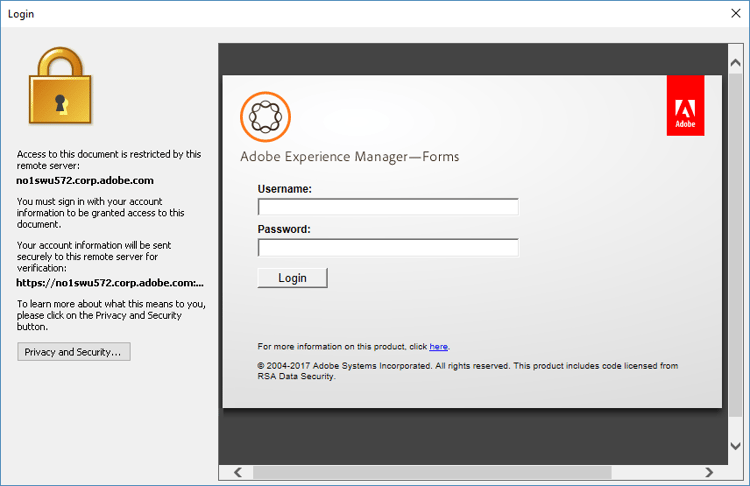The width and height of the screenshot is (750, 486).
Task: Click the golden padlock icon
Action: [60, 86]
